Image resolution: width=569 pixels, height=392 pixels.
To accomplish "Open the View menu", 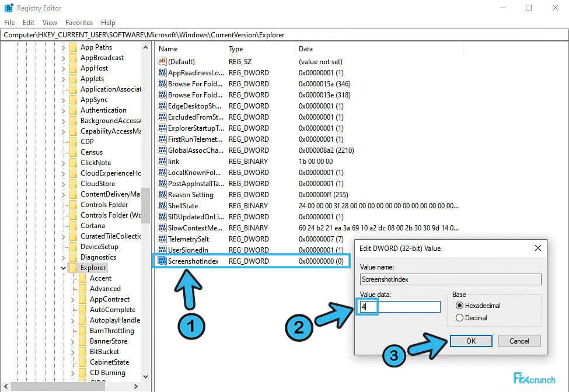I will click(x=50, y=23).
